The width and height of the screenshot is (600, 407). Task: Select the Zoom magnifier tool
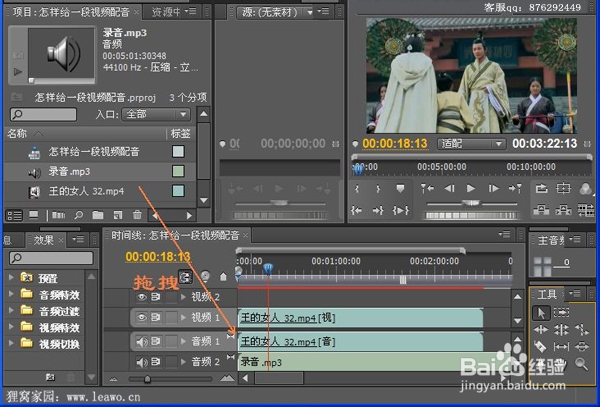[582, 364]
